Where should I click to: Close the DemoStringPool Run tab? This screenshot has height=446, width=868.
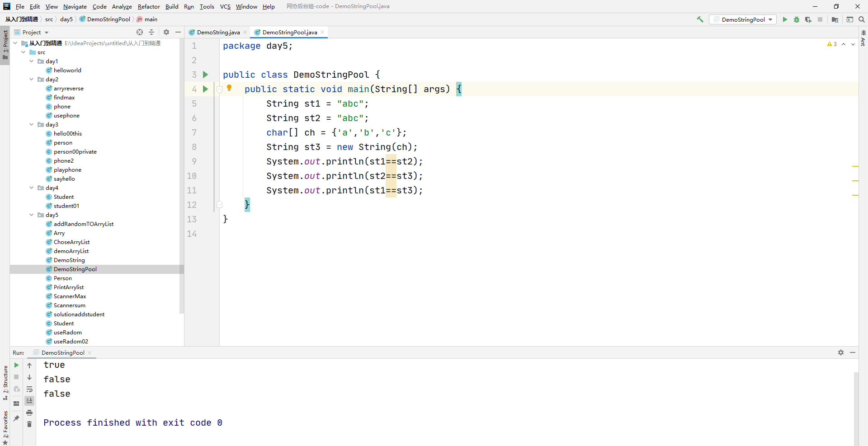click(90, 352)
